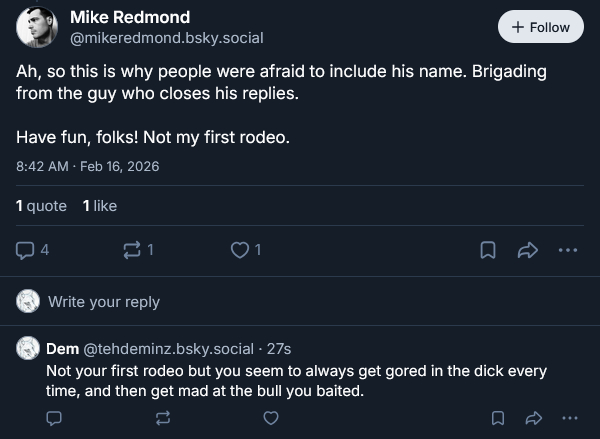The image size is (600, 439).
Task: Reply to Mike Redmond's post via comment icon
Action: point(27,251)
